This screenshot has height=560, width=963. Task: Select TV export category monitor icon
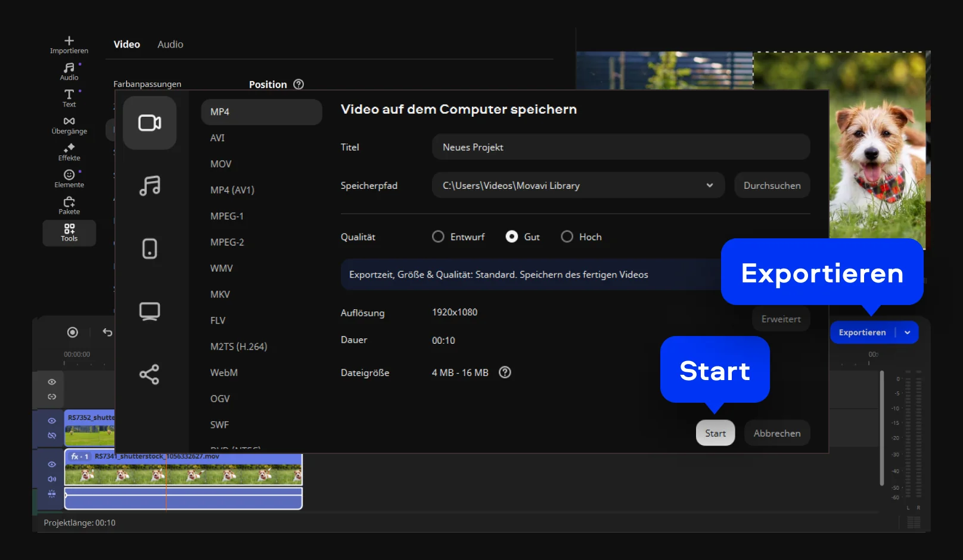pos(150,311)
